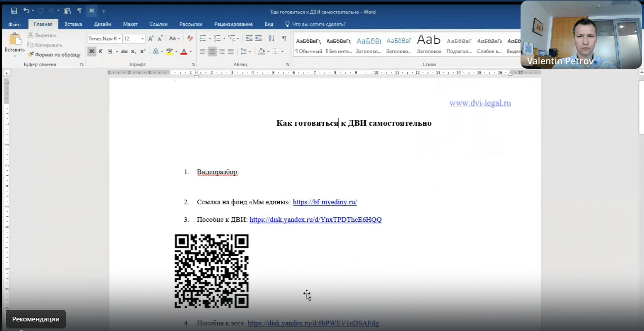This screenshot has height=331, width=644.
Task: Toggle paragraph marks display in the ribbon
Action: 284,38
